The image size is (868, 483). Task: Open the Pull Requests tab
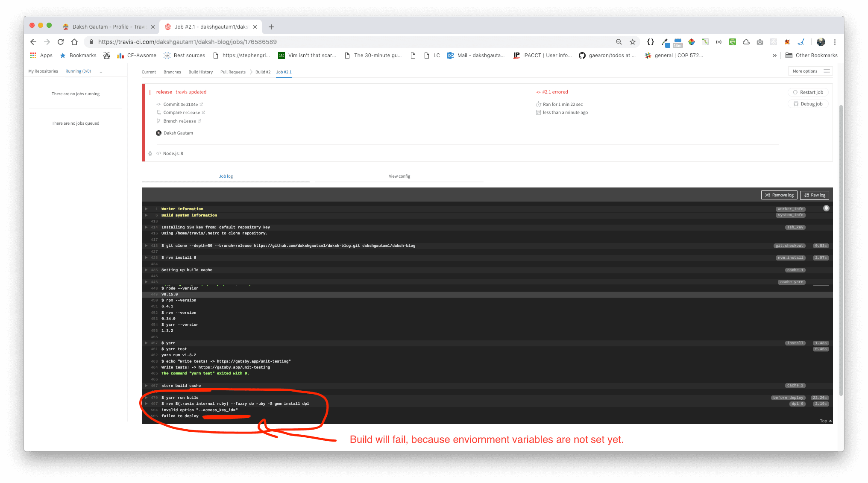click(x=233, y=72)
